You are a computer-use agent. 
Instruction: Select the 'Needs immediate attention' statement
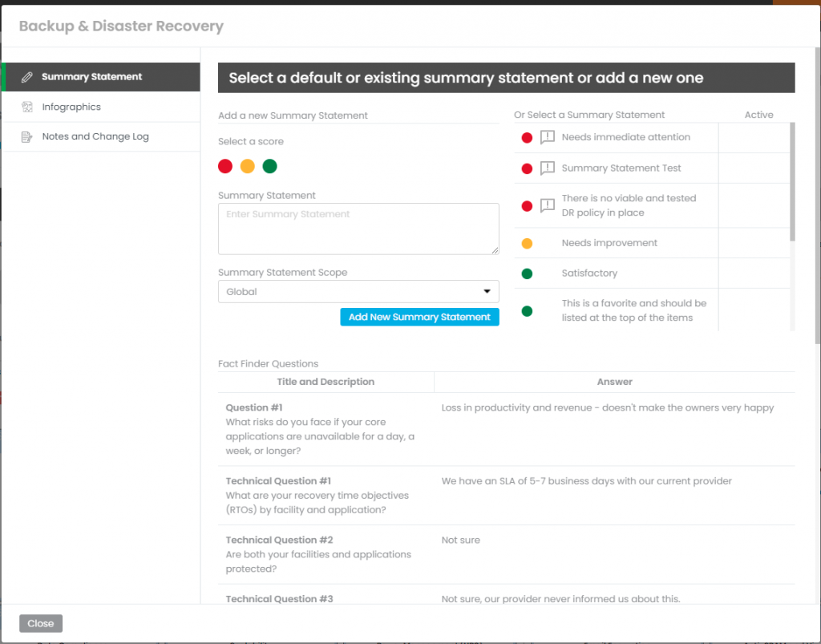click(625, 137)
